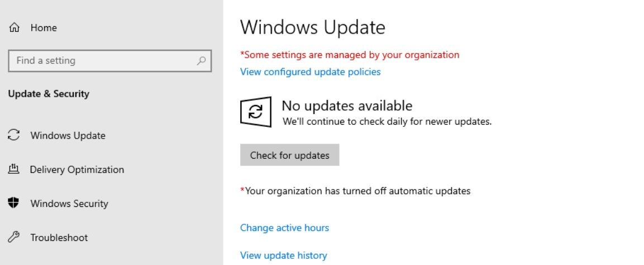Image resolution: width=644 pixels, height=265 pixels.
Task: Click the No updates available status text
Action: click(x=347, y=106)
